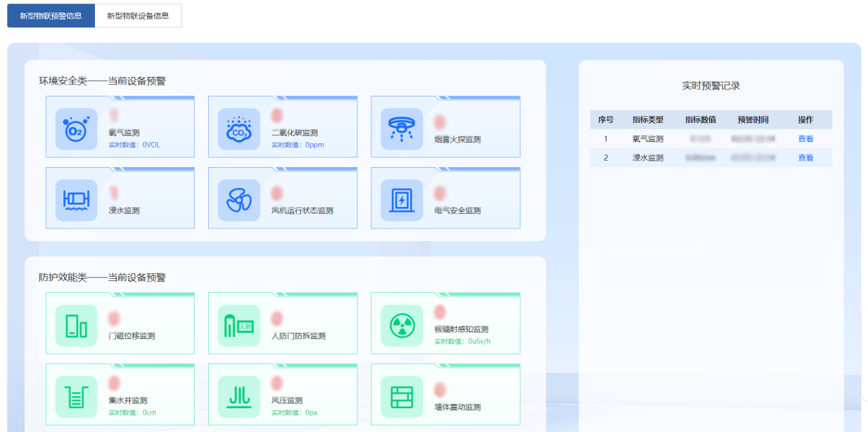Click 查看 link for 浸水监测 record

pos(806,158)
